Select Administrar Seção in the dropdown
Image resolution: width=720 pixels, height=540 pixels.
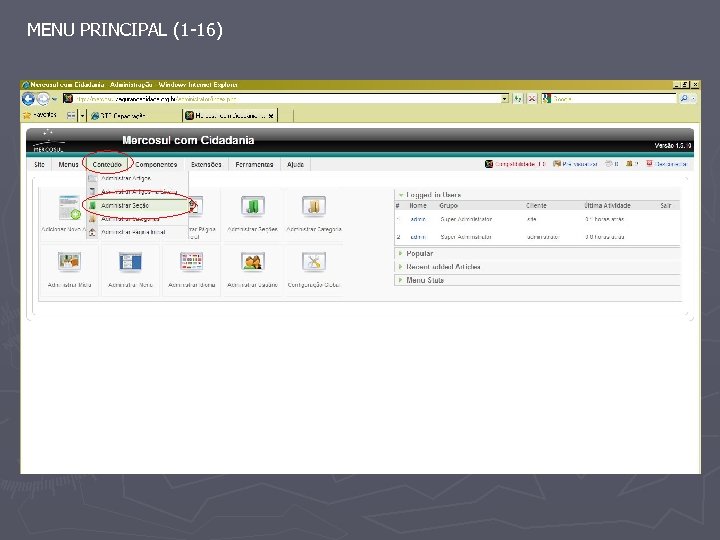(138, 205)
